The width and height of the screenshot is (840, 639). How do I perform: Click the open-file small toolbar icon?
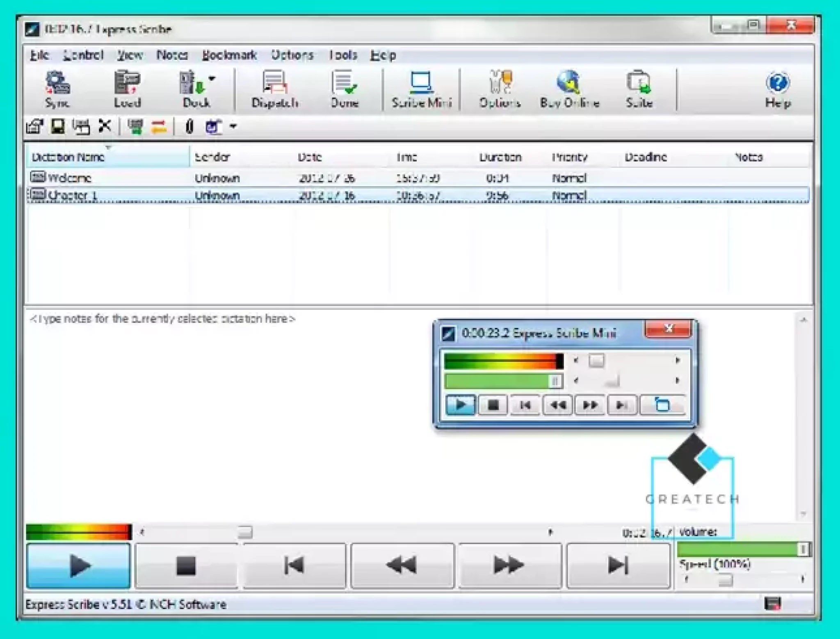[34, 126]
